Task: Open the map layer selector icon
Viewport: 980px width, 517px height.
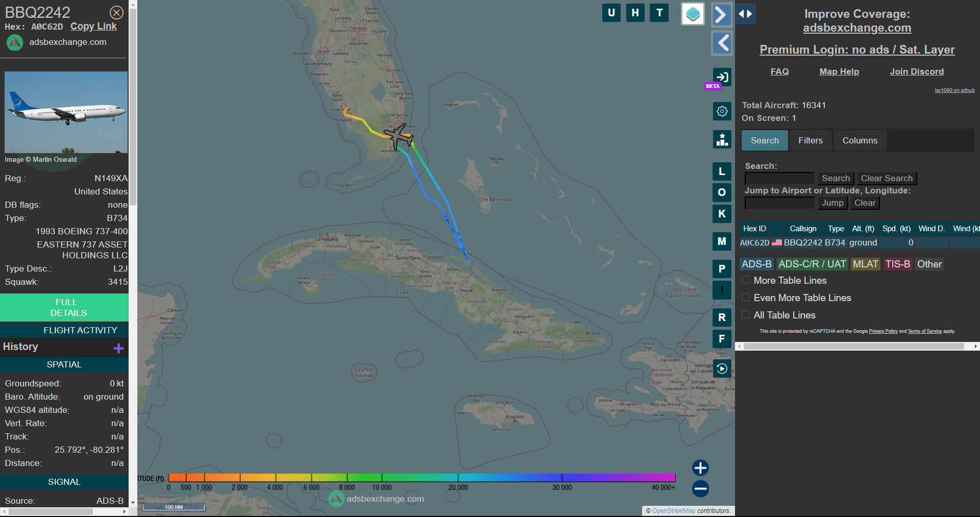Action: coord(693,14)
